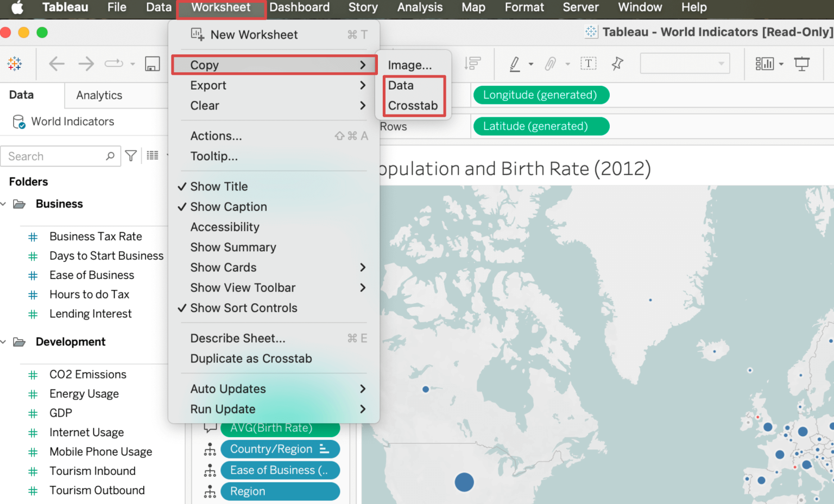Switch to the Analytics tab
The height and width of the screenshot is (504, 834).
tap(98, 95)
